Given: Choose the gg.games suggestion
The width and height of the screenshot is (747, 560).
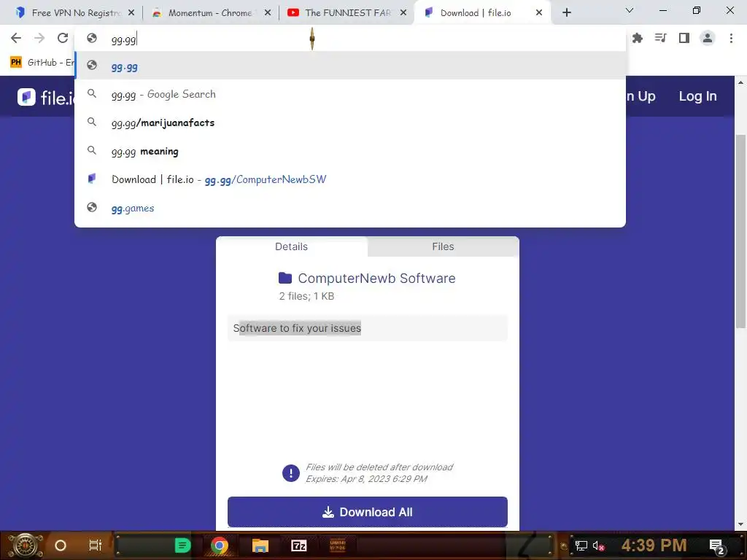Looking at the screenshot, I should (x=350, y=208).
